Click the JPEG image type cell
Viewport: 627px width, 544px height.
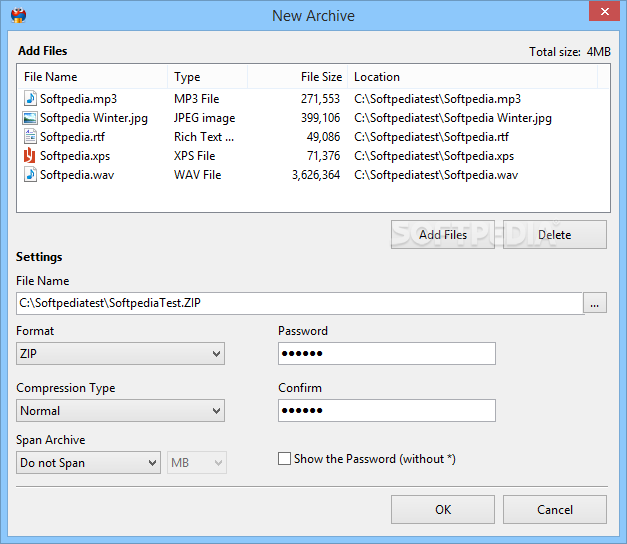point(204,118)
